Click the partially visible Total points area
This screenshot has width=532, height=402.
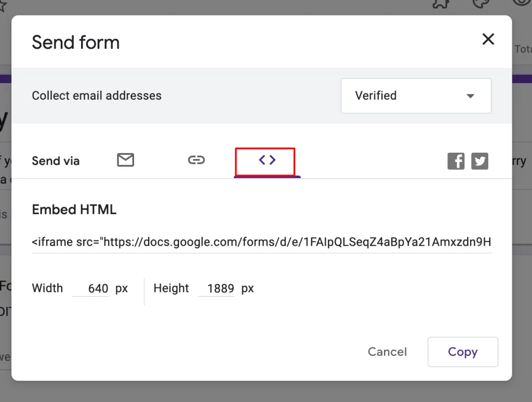tap(523, 49)
